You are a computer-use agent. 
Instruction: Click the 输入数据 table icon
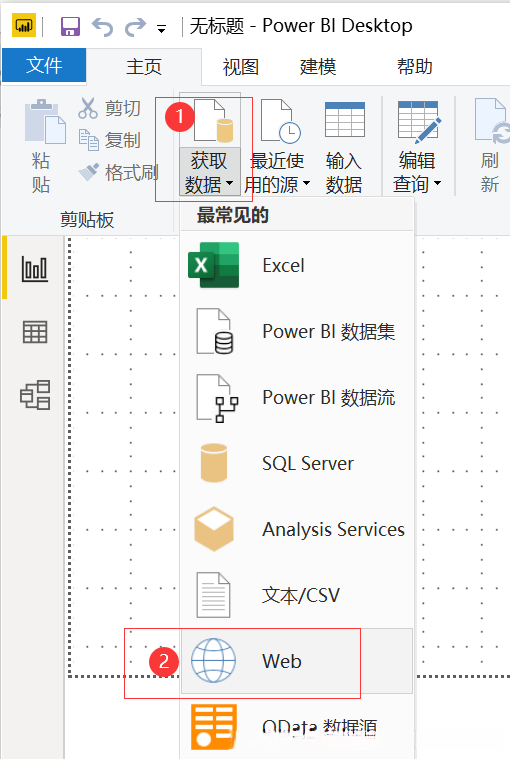coord(345,120)
